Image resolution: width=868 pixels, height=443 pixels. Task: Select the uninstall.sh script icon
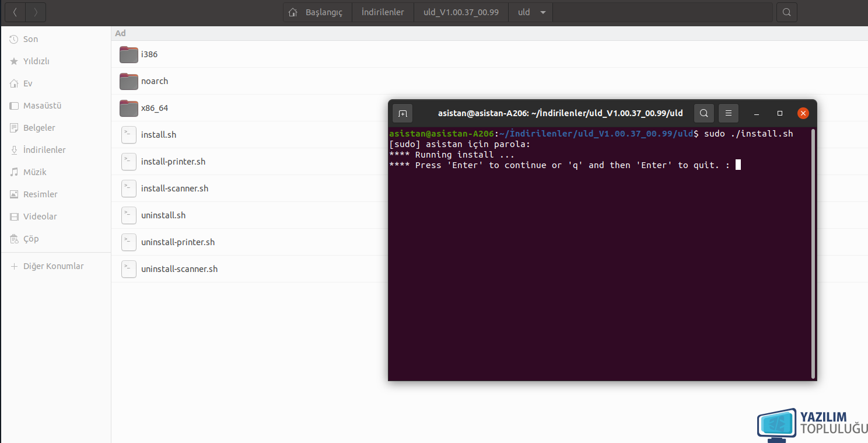tap(129, 215)
